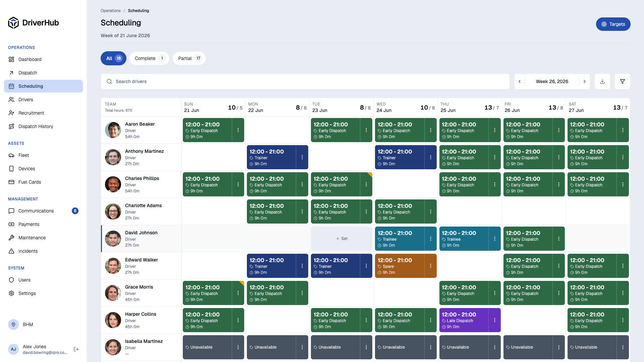Click the logout icon beside Alex Jones
The image size is (644, 362).
76,349
